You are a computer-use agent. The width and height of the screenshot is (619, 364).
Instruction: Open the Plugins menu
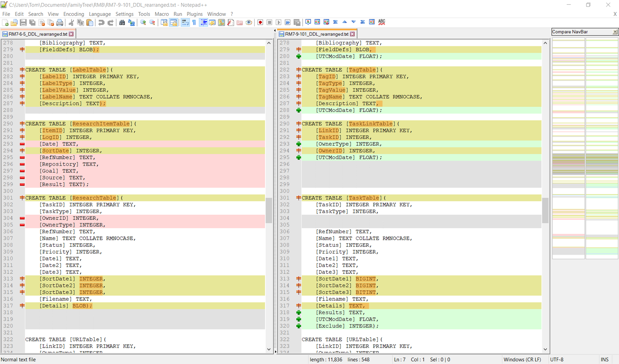(x=195, y=14)
